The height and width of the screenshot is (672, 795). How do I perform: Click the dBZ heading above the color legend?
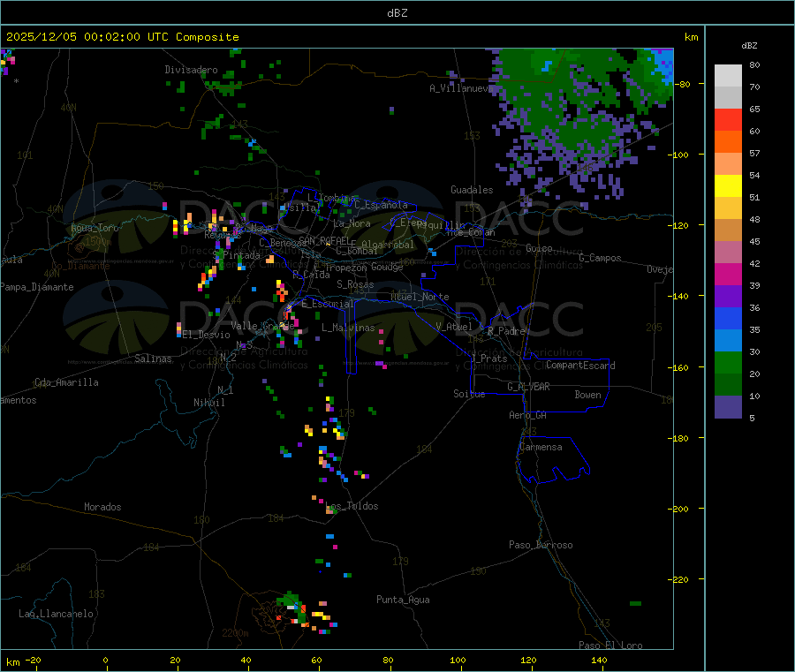749,46
